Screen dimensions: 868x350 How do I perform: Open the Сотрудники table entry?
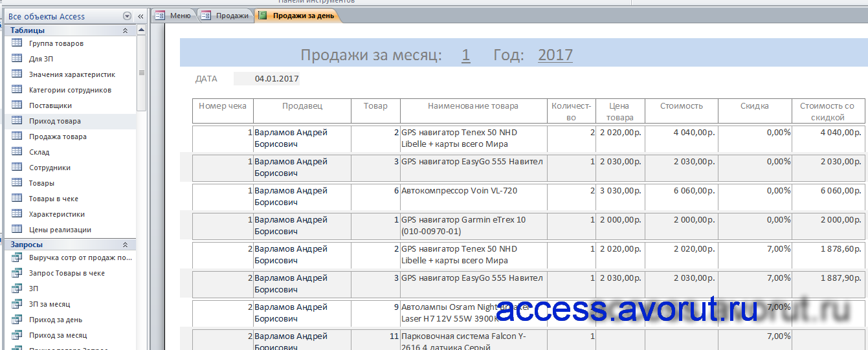click(x=50, y=168)
